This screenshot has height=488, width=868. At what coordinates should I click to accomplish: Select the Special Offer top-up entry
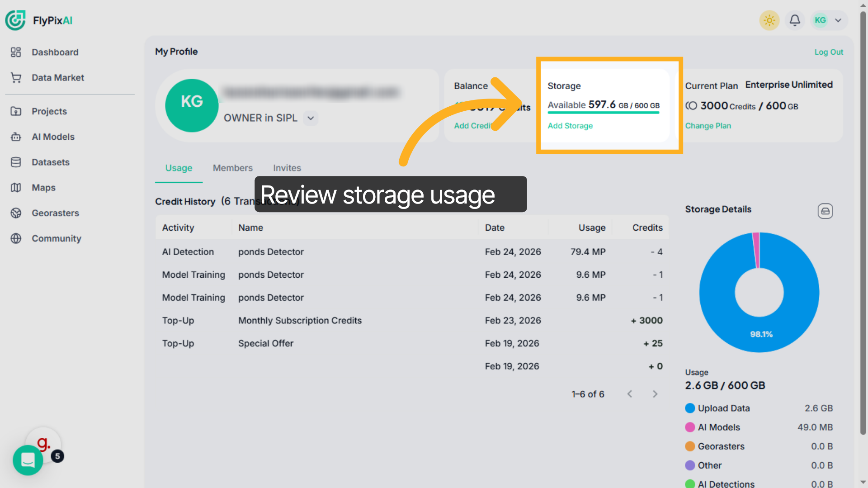[266, 344]
